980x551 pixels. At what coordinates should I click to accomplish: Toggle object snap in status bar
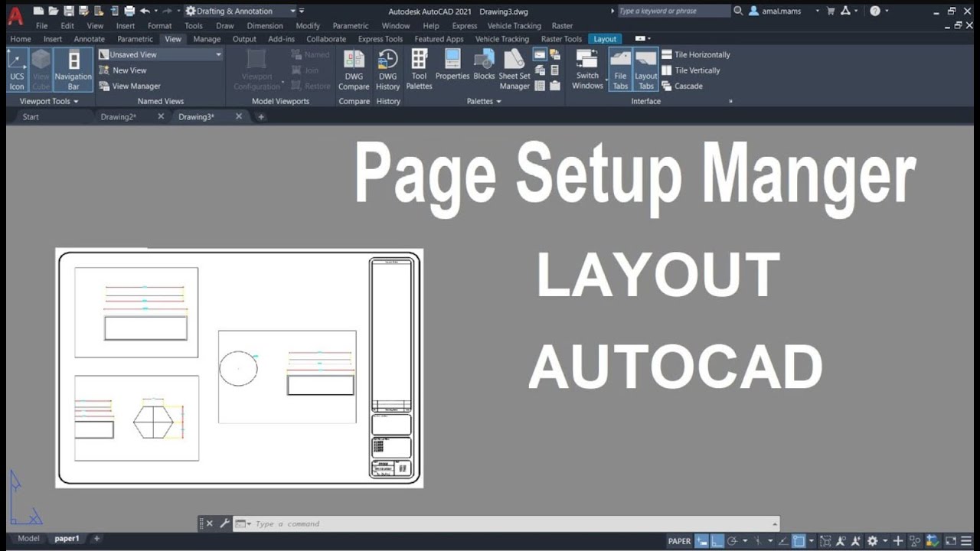pos(799,541)
